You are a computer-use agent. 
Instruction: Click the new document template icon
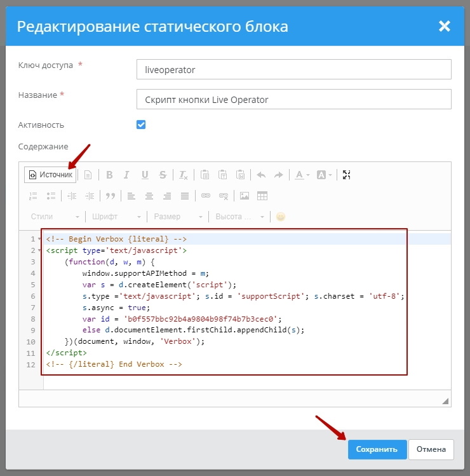coord(88,175)
